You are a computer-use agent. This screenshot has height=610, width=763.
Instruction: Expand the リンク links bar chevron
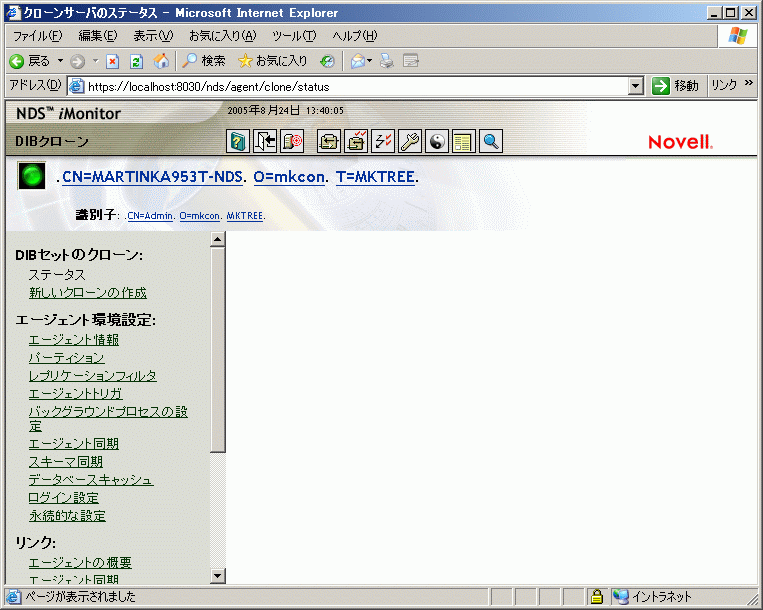pyautogui.click(x=749, y=83)
